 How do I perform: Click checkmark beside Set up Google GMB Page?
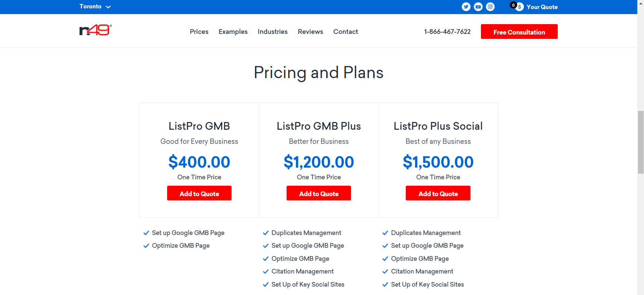(146, 233)
